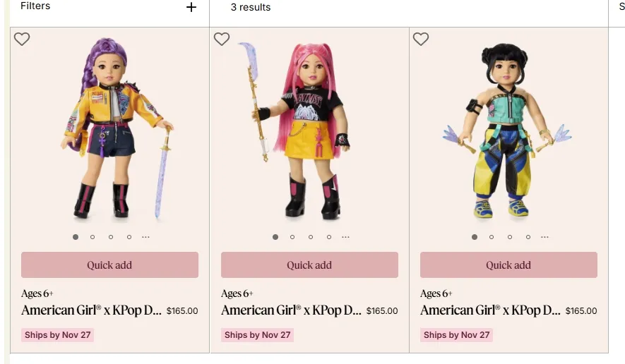
Task: Favorite the black-haired doll with heart icon
Action: pos(421,39)
